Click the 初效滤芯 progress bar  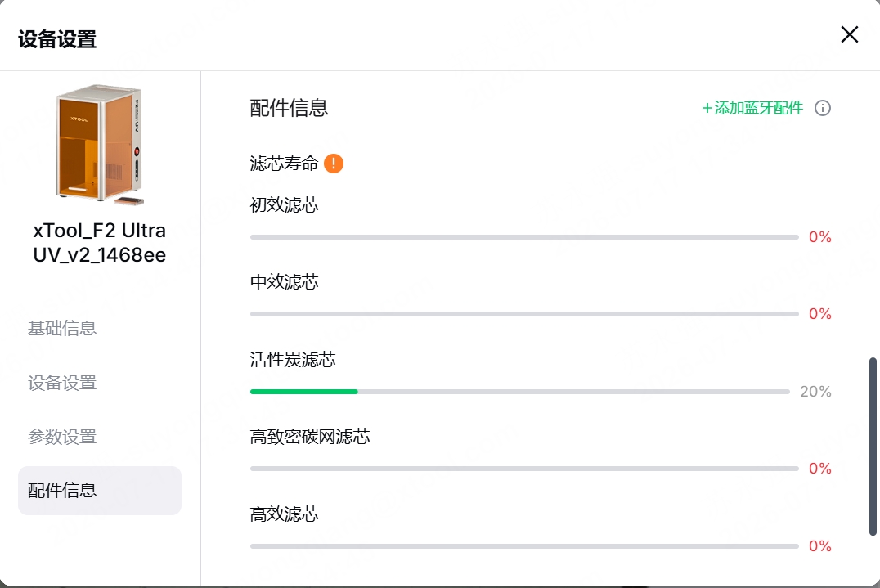tap(524, 237)
